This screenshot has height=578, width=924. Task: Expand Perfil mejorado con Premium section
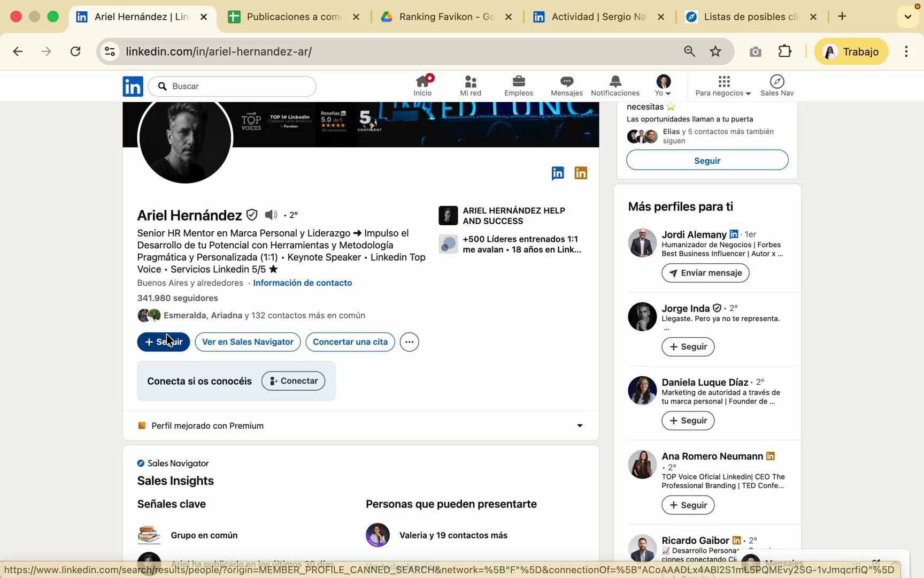click(580, 426)
